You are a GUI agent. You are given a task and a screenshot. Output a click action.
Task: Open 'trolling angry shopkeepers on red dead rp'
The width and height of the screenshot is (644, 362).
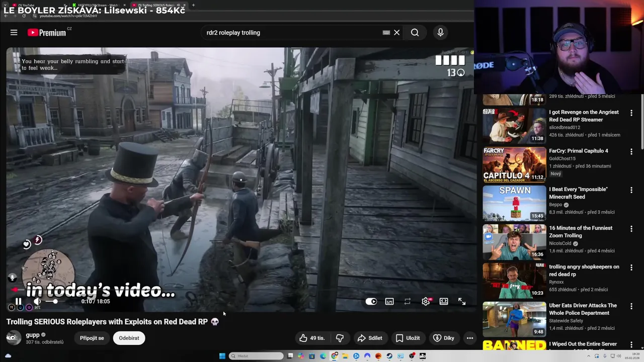(584, 270)
